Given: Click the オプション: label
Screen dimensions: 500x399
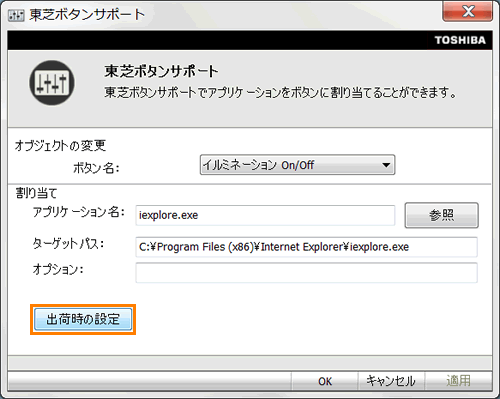Looking at the screenshot, I should 58,269.
